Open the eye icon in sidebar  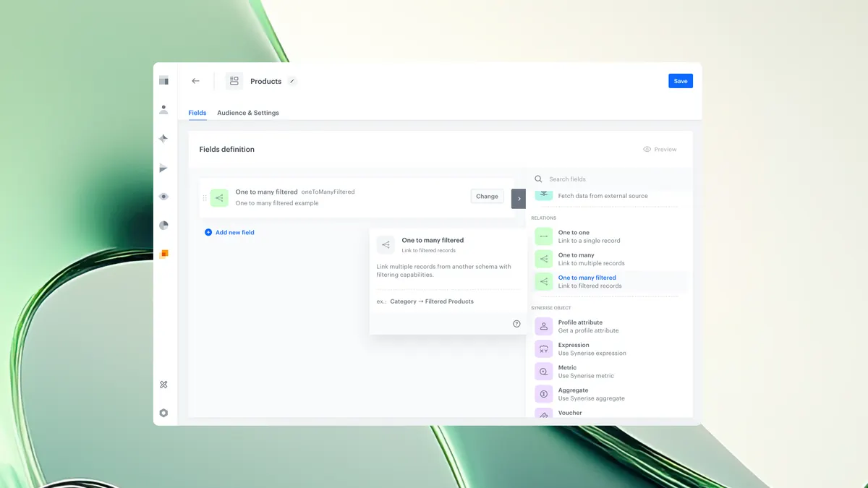click(x=163, y=197)
